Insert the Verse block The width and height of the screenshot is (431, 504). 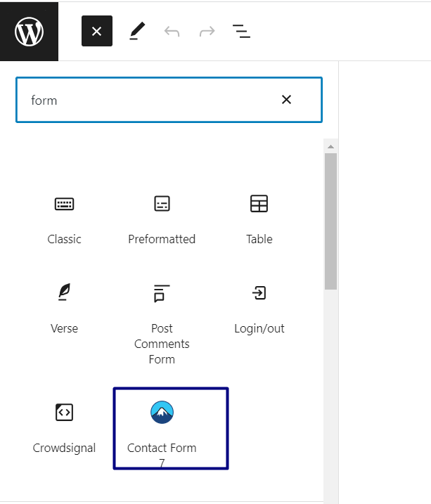(64, 310)
